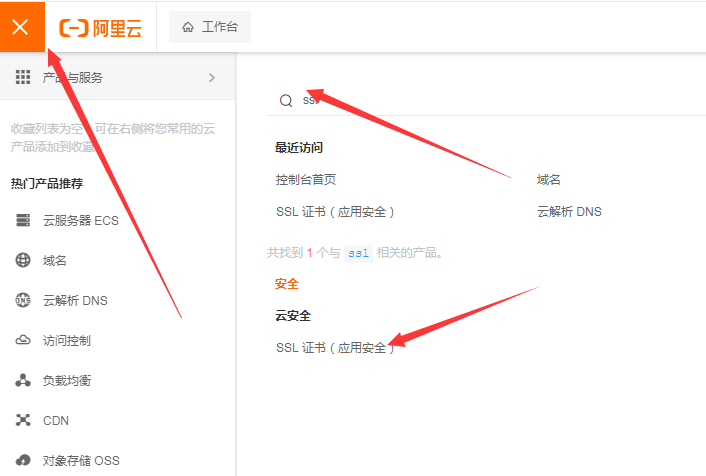Open 产品与服务 menu item
706x476 pixels.
coord(73,77)
